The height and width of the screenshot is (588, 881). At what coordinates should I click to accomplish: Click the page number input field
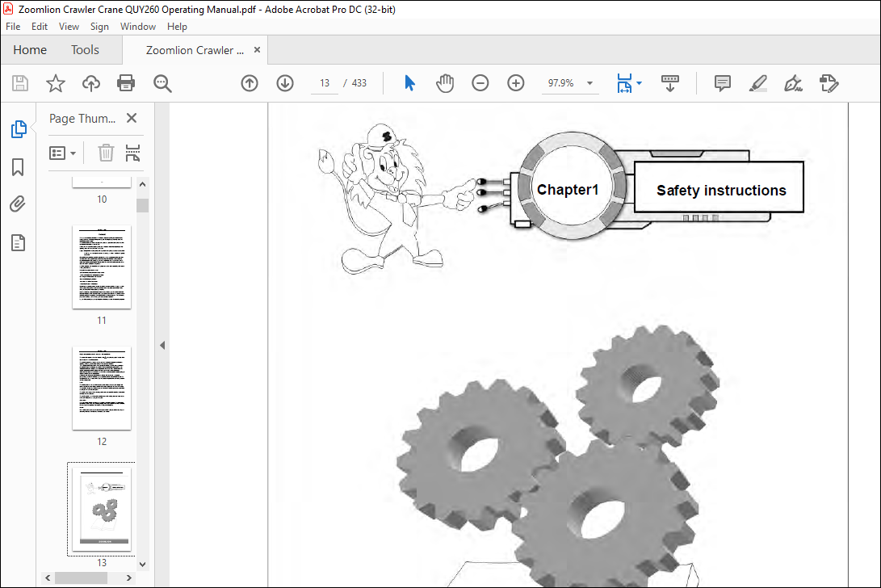click(324, 83)
